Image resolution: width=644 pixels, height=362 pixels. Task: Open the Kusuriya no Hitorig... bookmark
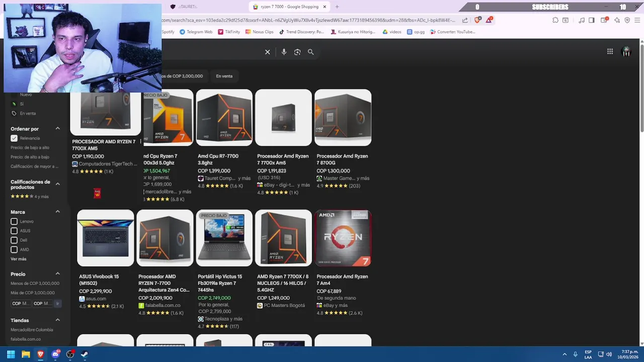coord(353,32)
